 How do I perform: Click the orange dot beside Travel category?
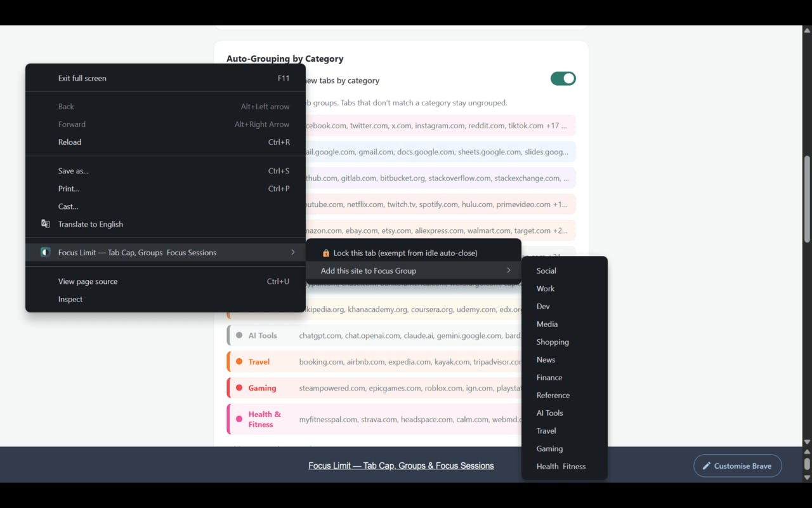click(239, 361)
